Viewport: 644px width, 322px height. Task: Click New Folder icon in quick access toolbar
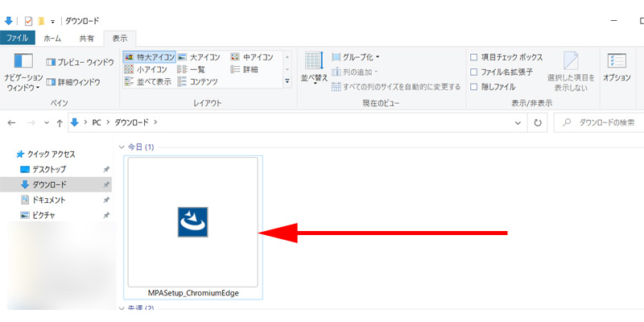click(41, 21)
